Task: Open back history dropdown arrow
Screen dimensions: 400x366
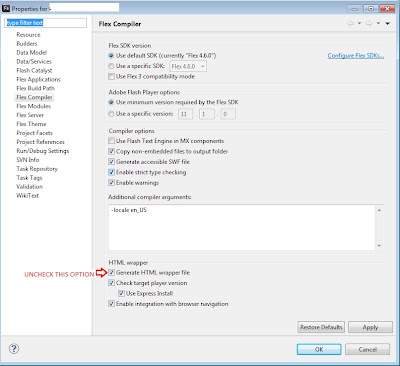Action: tap(359, 23)
